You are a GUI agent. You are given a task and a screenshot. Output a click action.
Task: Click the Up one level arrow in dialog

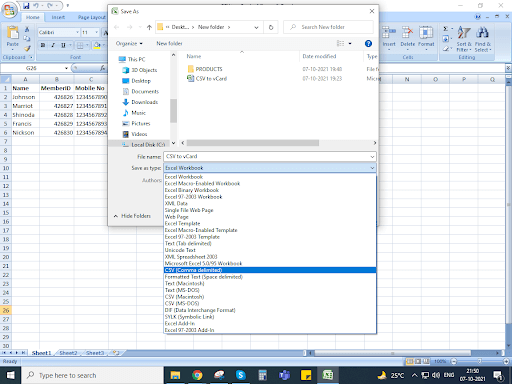point(149,27)
